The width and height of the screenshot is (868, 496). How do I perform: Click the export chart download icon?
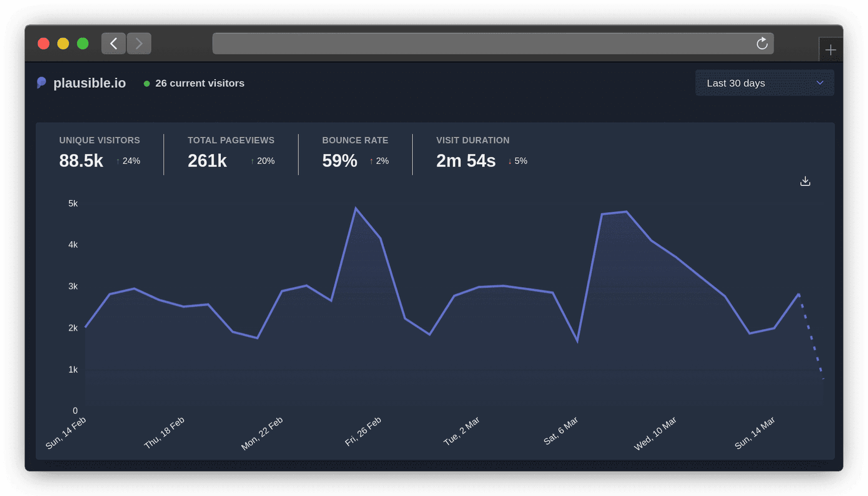pos(805,181)
